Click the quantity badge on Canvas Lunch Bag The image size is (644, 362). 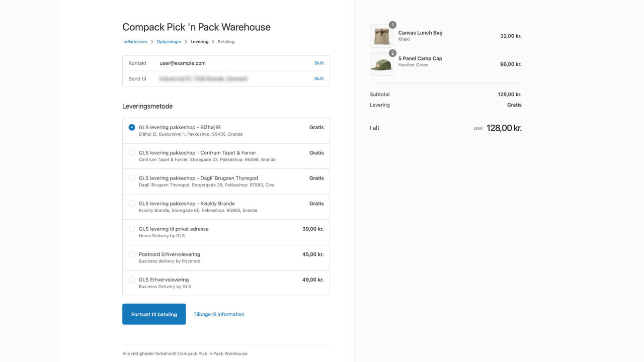(392, 24)
